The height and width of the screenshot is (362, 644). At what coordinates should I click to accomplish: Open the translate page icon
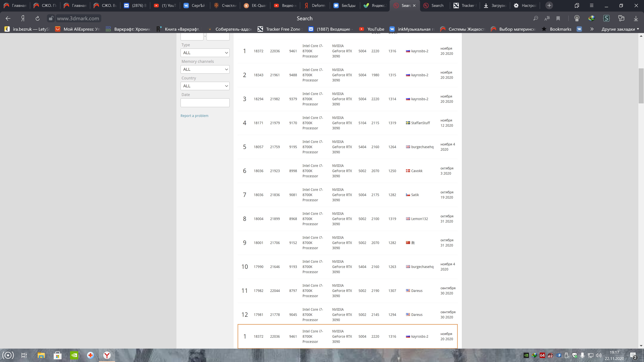click(547, 18)
